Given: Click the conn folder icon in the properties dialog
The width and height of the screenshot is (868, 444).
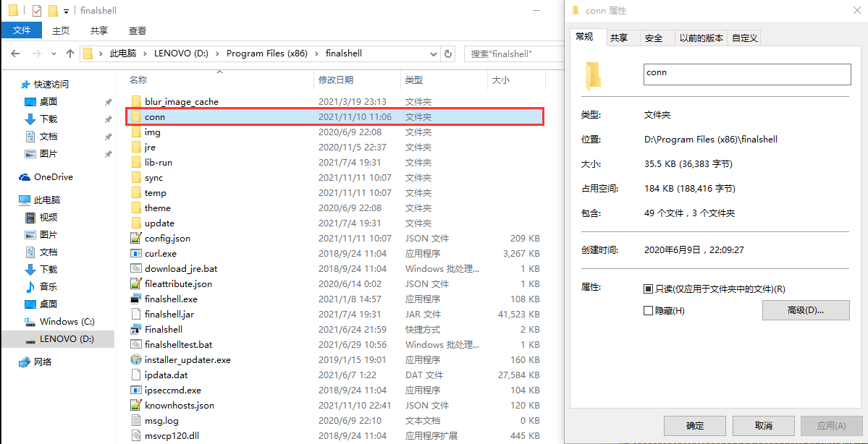Looking at the screenshot, I should pyautogui.click(x=592, y=74).
